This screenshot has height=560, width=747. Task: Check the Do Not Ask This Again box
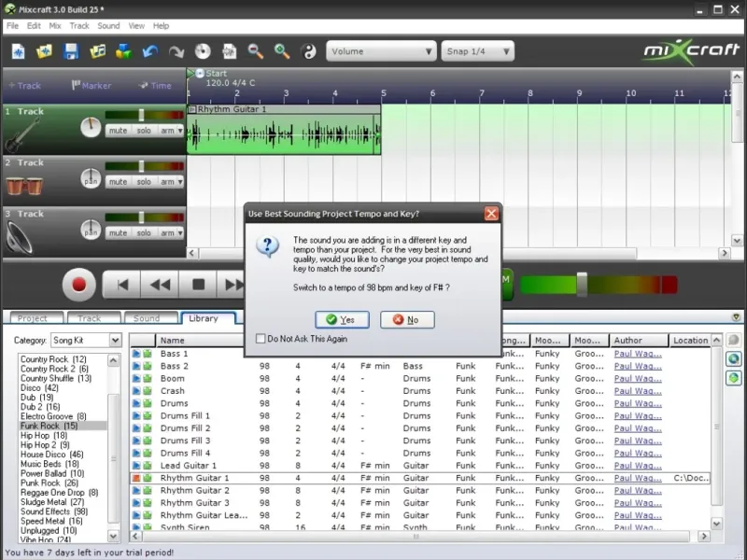click(x=261, y=339)
